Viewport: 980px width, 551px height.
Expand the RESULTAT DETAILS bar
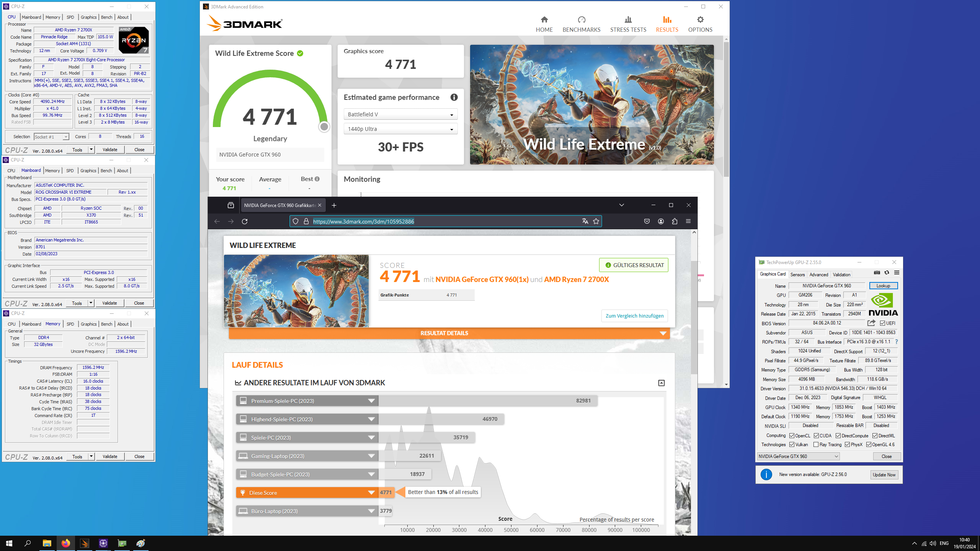click(x=449, y=333)
